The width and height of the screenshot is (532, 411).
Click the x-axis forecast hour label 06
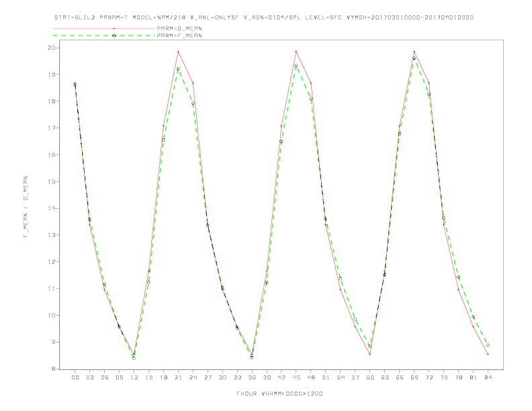click(x=105, y=377)
